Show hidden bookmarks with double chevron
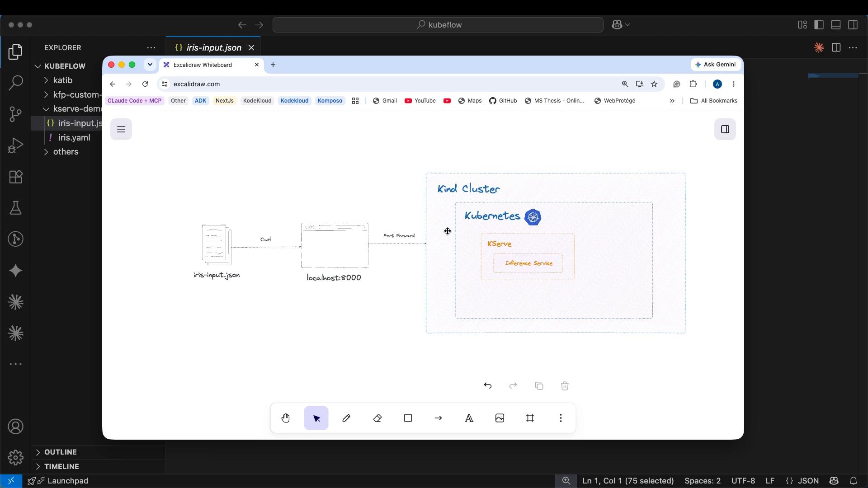This screenshot has height=488, width=868. coord(672,101)
